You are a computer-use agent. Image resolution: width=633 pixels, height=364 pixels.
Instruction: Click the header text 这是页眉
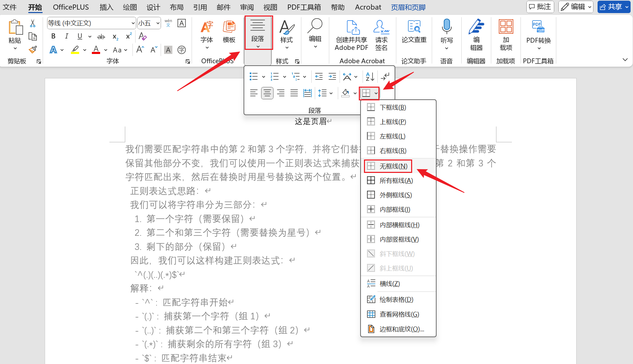click(311, 121)
